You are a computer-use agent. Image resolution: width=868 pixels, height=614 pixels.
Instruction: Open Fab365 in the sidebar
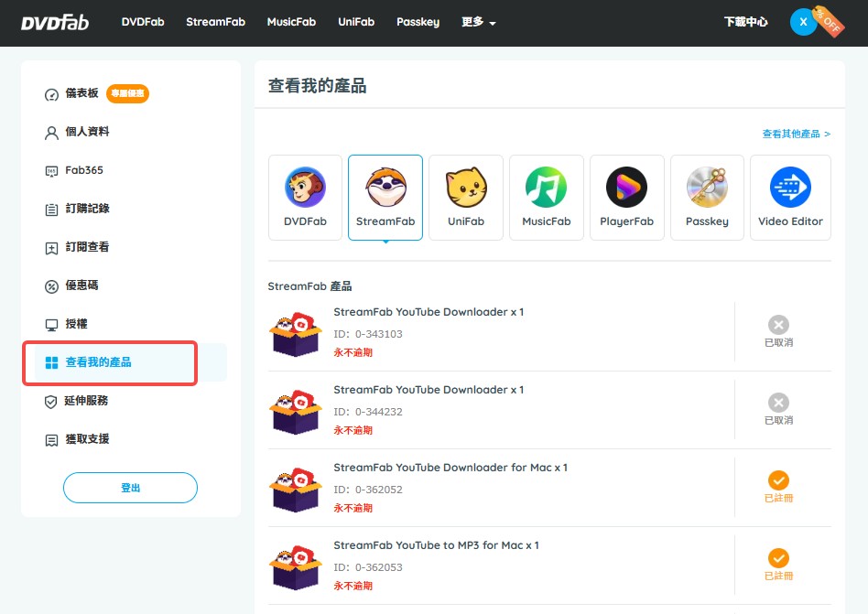pos(84,170)
